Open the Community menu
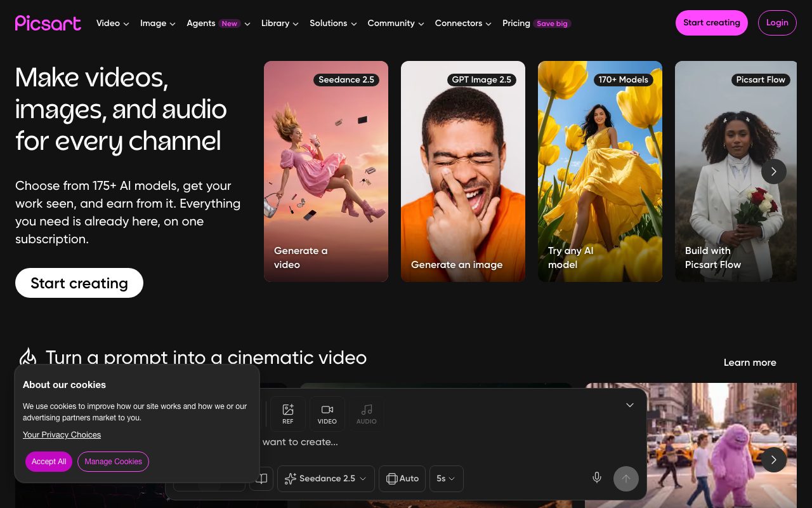The width and height of the screenshot is (812, 508). click(396, 23)
